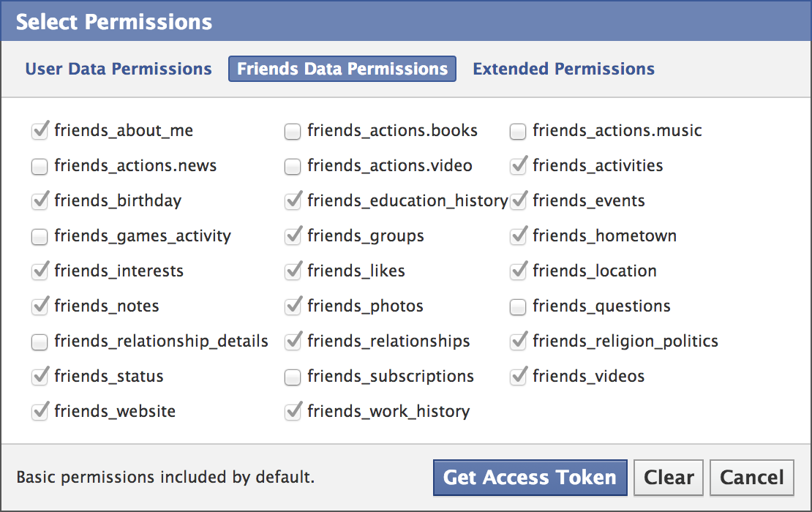
Task: Disable the friends_activities permission
Action: tap(518, 167)
